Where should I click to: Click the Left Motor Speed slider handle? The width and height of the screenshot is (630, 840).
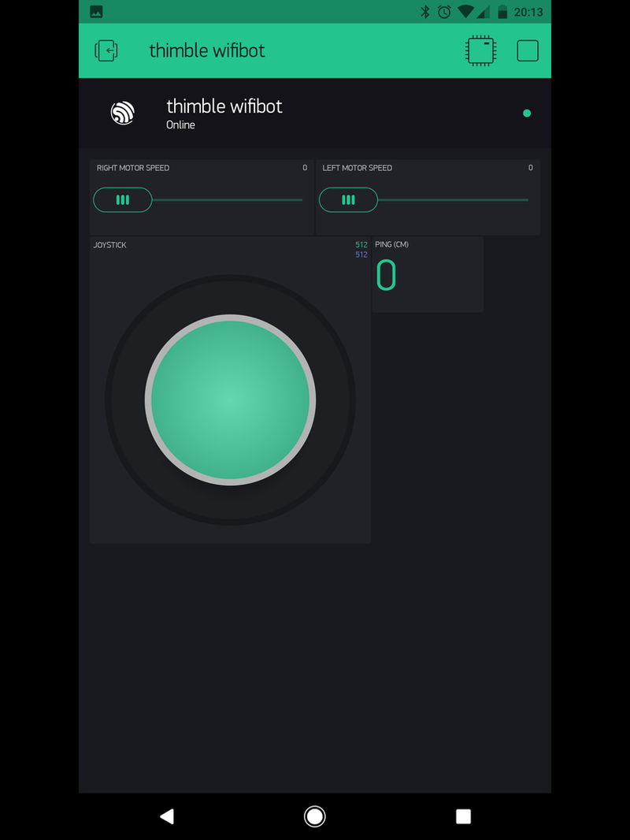click(x=348, y=200)
